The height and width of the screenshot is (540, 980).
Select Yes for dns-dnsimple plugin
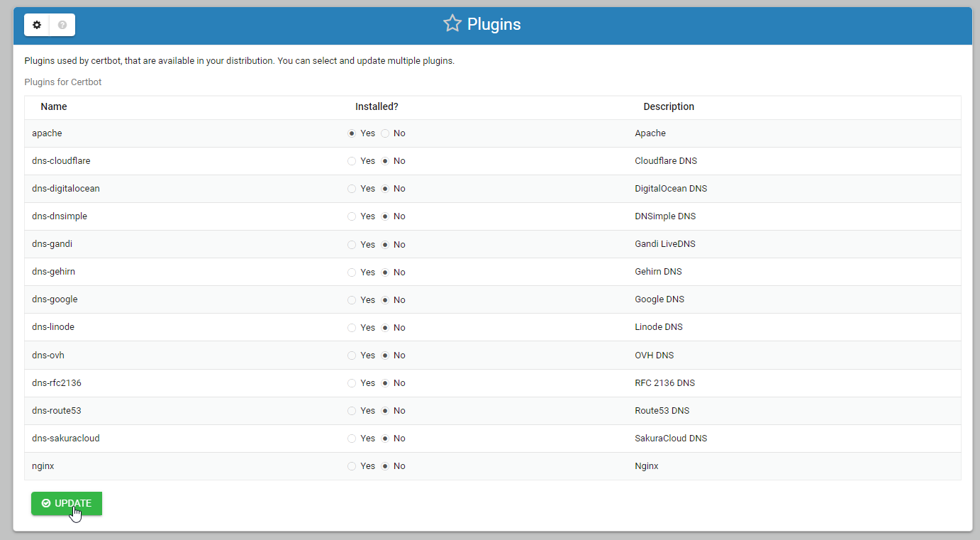tap(352, 216)
